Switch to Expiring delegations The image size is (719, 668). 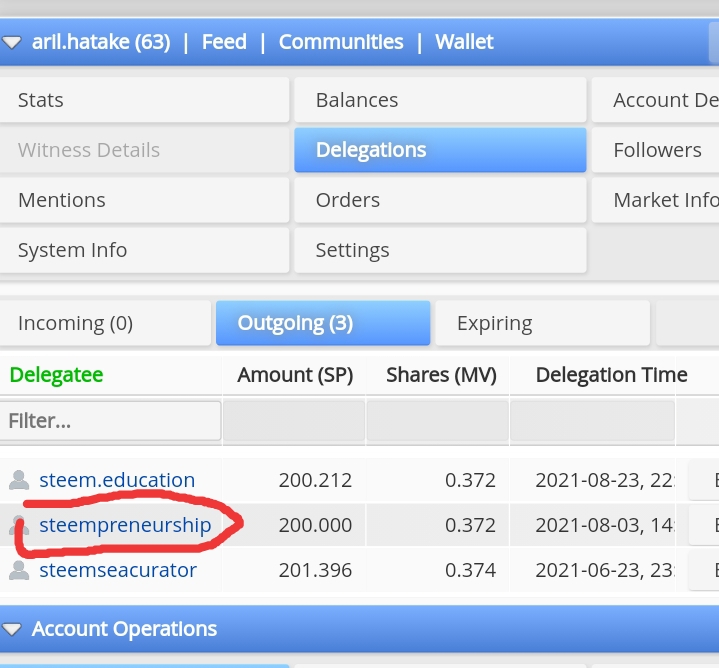[542, 323]
